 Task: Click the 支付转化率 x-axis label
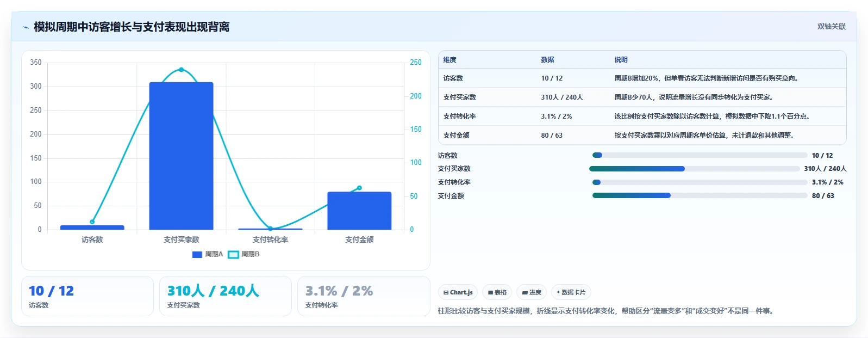[x=270, y=239]
